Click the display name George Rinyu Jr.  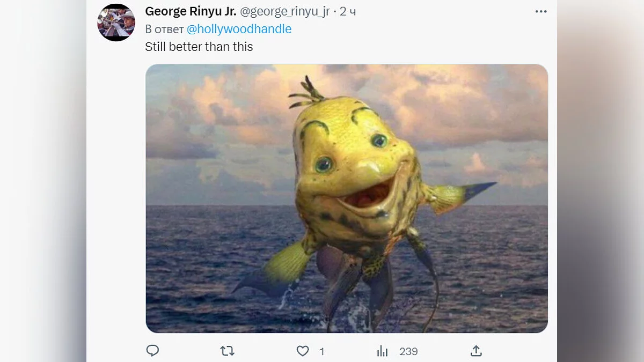point(191,12)
